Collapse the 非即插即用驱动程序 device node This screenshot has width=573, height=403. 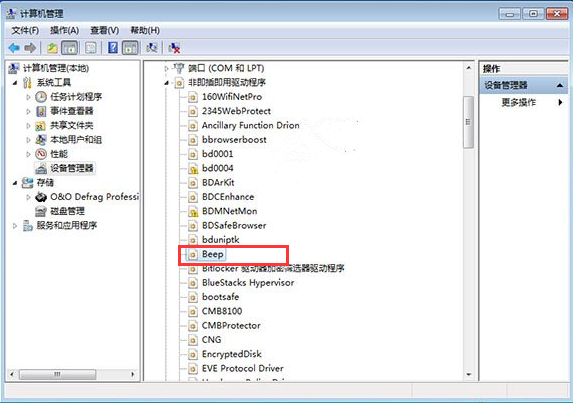[166, 83]
